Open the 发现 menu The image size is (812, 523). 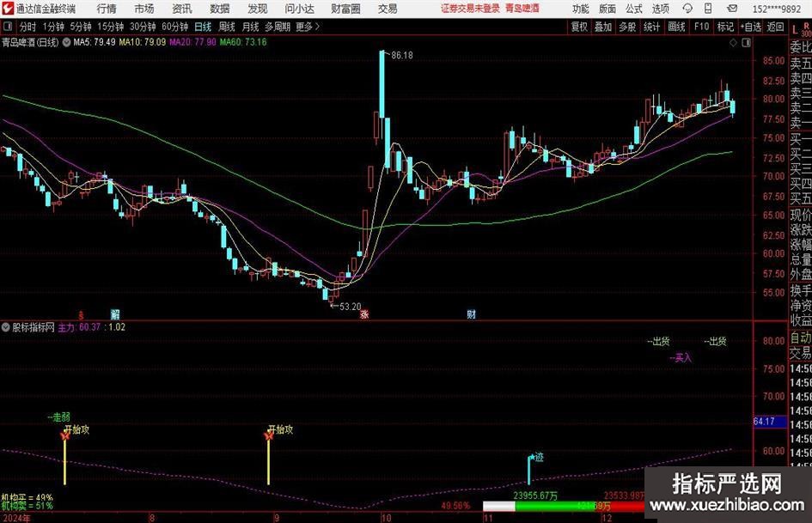tap(258, 9)
